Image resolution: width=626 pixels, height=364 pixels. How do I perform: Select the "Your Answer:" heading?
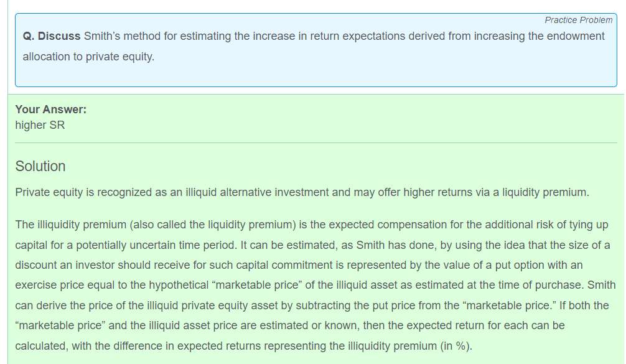(50, 110)
